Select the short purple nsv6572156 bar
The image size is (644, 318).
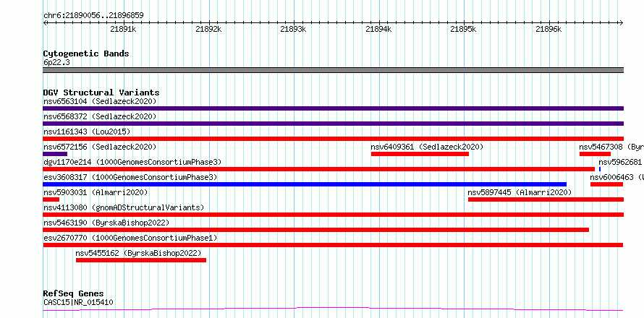(x=55, y=154)
